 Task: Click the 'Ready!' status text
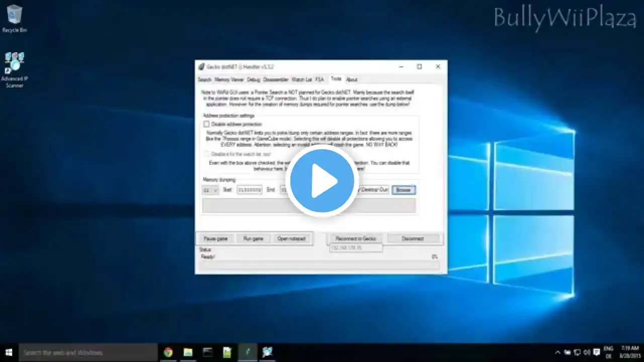208,256
